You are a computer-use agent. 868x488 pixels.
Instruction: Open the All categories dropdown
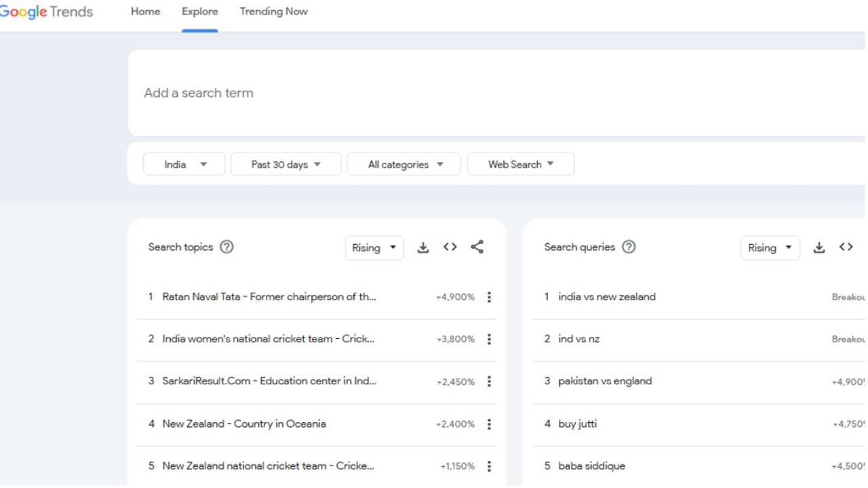pyautogui.click(x=403, y=164)
